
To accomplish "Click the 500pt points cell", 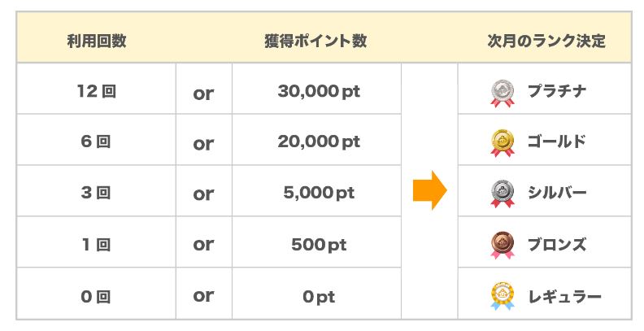I will point(318,245).
